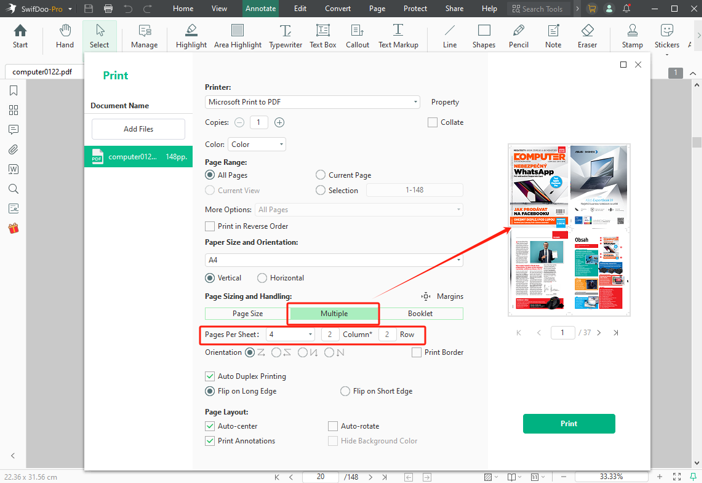Open the Protect menu tab
The width and height of the screenshot is (702, 483).
(x=415, y=9)
